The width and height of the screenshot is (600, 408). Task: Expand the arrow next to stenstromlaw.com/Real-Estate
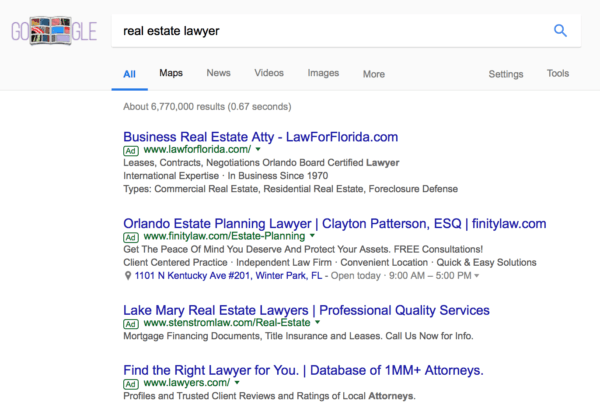pos(318,323)
